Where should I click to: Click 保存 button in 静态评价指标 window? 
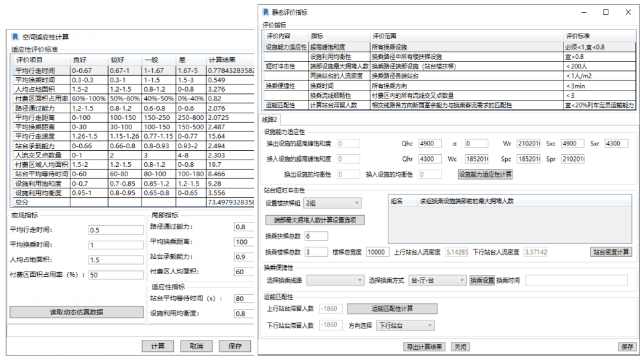[x=627, y=347]
